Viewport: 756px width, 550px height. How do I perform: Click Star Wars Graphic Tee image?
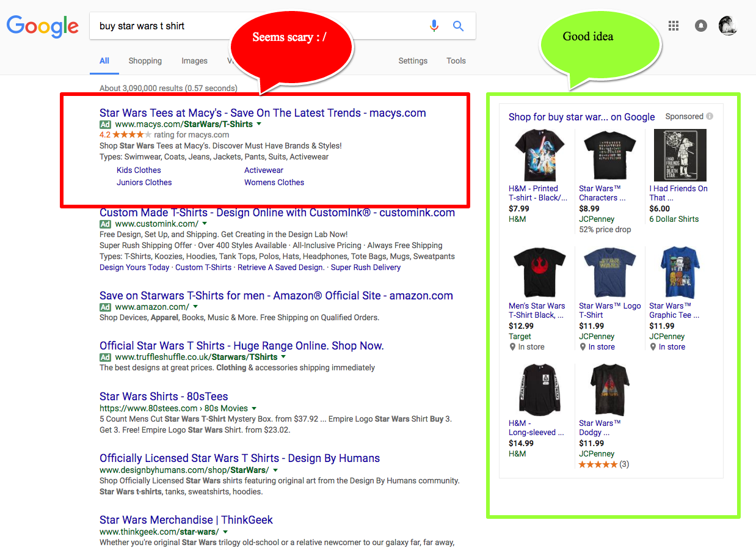(680, 273)
